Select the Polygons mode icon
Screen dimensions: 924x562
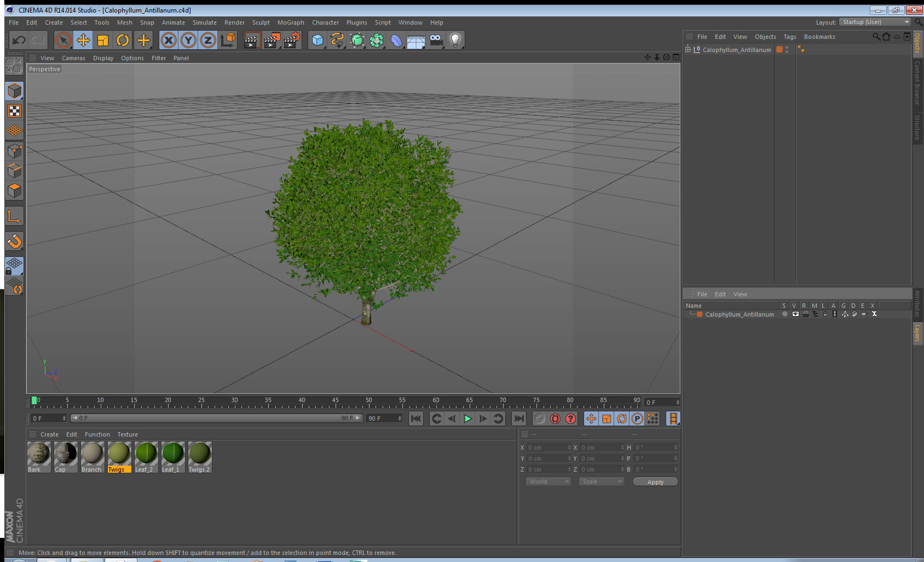[x=14, y=191]
